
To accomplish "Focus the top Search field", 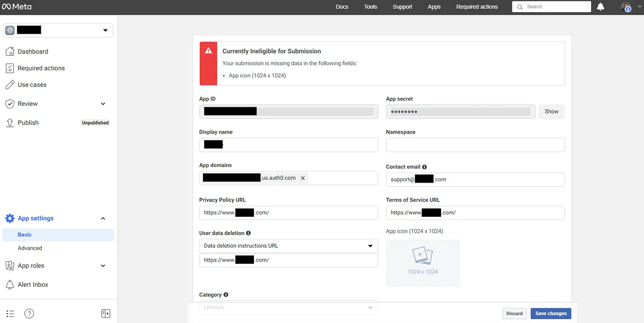I will (552, 7).
